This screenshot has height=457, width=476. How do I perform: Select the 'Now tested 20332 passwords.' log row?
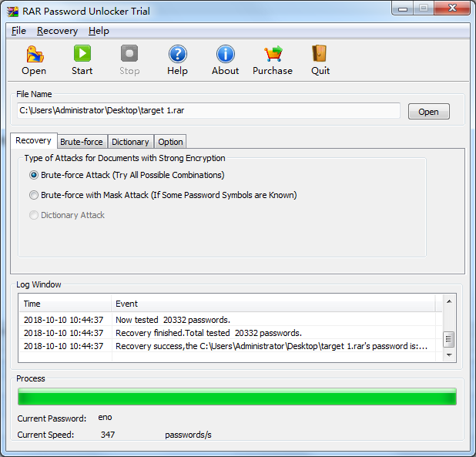(228, 320)
